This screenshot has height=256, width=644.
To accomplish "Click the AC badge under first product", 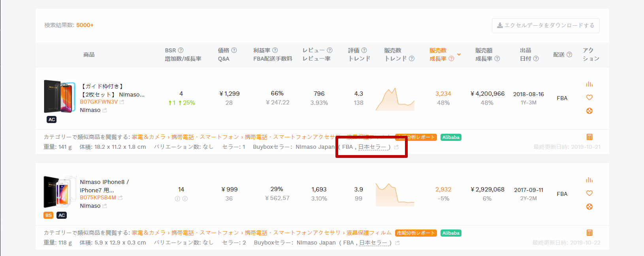I will 52,119.
